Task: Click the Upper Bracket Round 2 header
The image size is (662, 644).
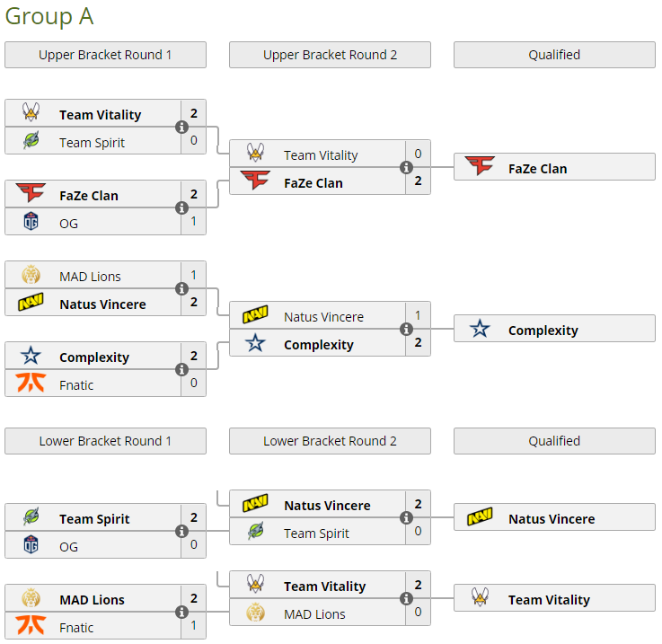Action: pos(330,55)
